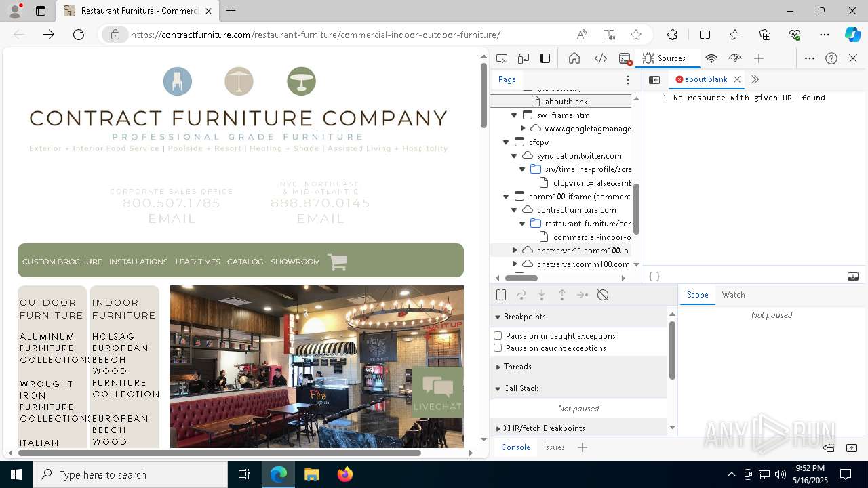Enable Pause on caught exceptions
Screen dimensions: 868x488
click(498, 348)
